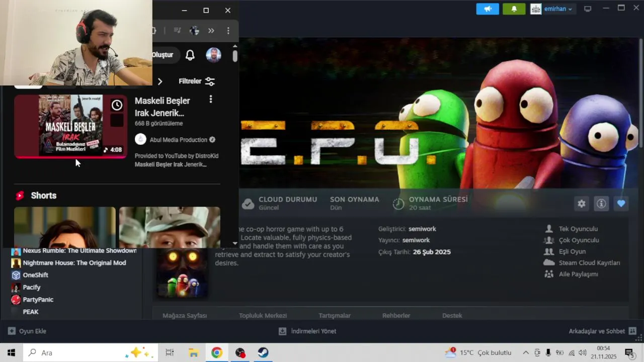Show game info icon

click(601, 204)
